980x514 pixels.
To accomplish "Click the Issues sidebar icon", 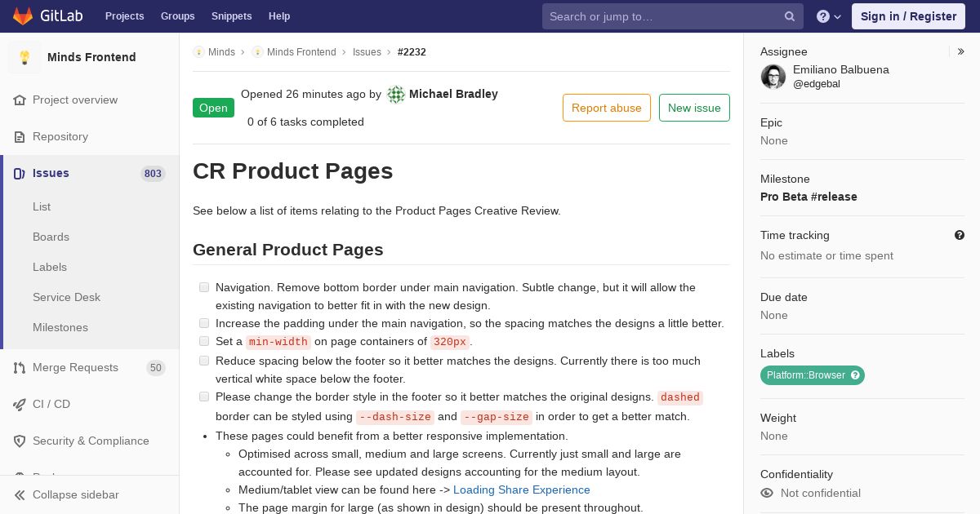I will coord(20,173).
